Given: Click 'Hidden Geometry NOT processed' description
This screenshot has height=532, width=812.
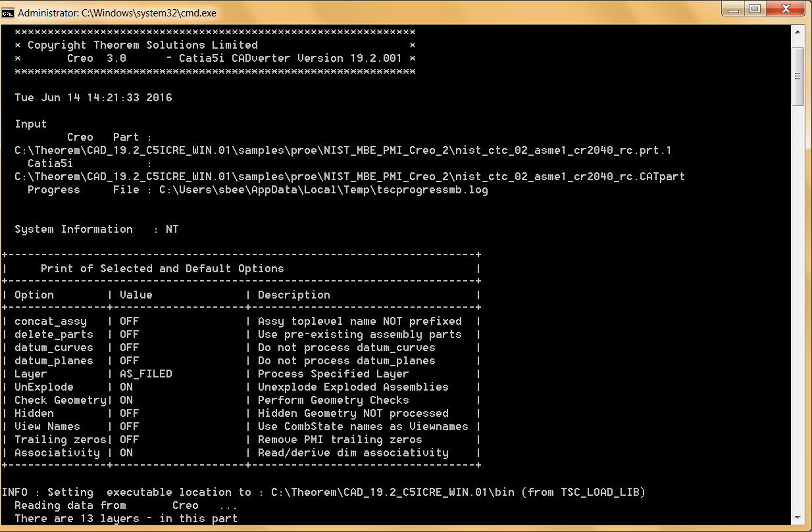Looking at the screenshot, I should click(353, 413).
